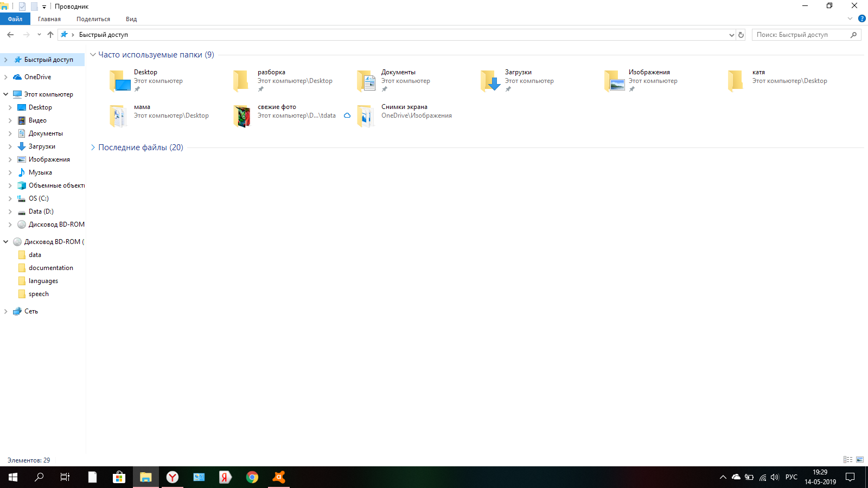This screenshot has width=868, height=488.
Task: Select the data folder in tree
Action: (x=35, y=255)
